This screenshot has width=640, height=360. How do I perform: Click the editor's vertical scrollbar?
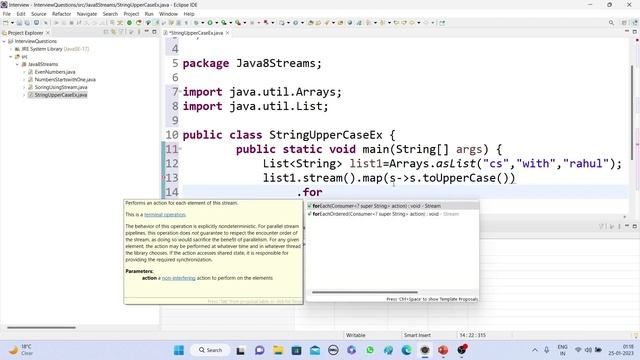pyautogui.click(x=632, y=112)
